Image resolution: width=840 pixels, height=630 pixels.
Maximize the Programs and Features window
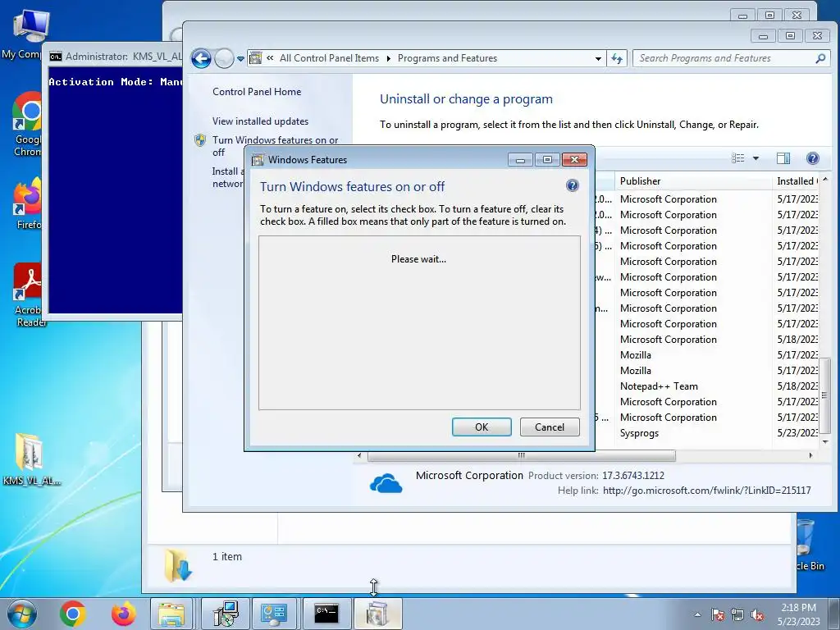tap(790, 36)
